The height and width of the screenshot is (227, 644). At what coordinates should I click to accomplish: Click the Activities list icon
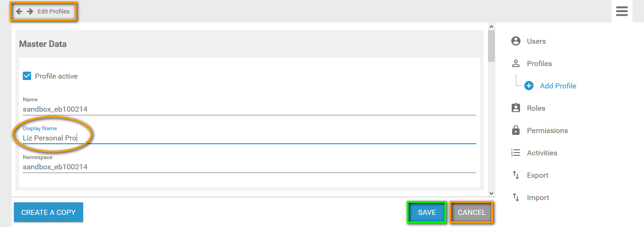[515, 153]
